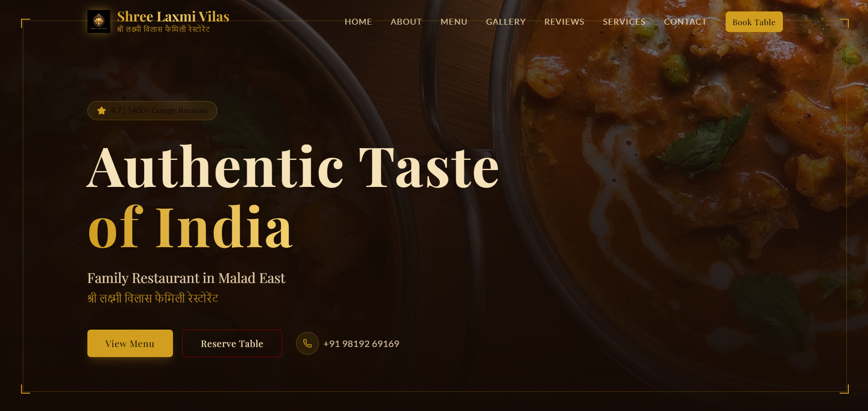
Task: Open the Contact nav link
Action: pyautogui.click(x=685, y=21)
